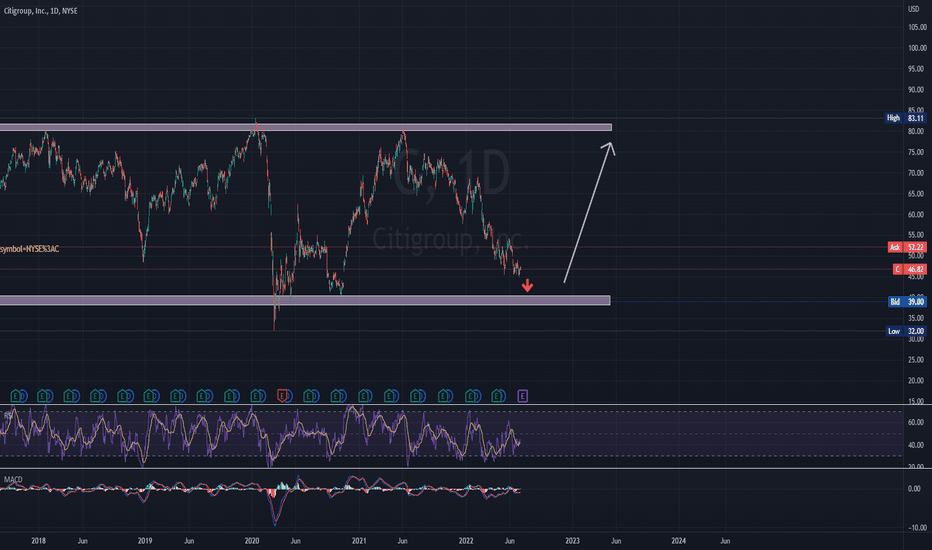This screenshot has width=932, height=550.
Task: Click the 2023 label on time axis
Action: 572,541
